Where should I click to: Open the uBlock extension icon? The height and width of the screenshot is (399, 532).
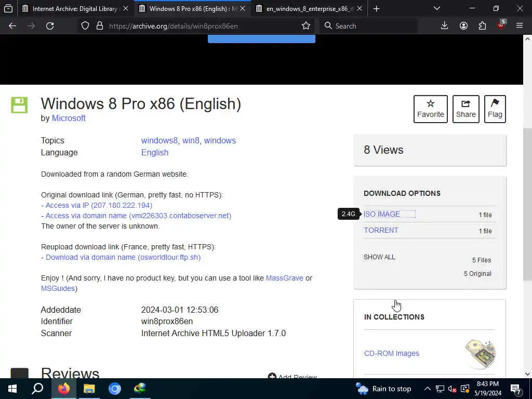(x=501, y=26)
